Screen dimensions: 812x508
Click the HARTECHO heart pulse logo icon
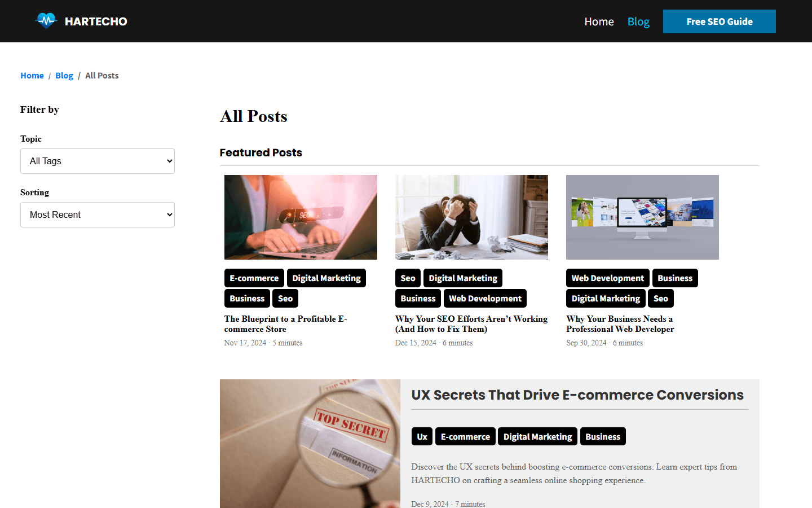pos(46,21)
